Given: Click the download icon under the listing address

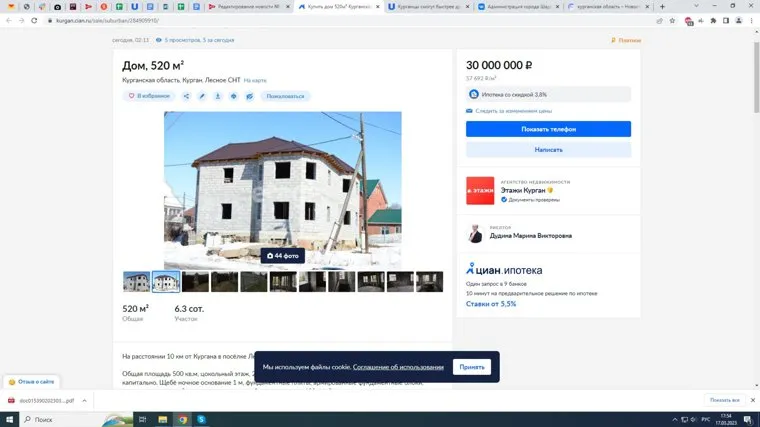Looking at the screenshot, I should (x=218, y=96).
